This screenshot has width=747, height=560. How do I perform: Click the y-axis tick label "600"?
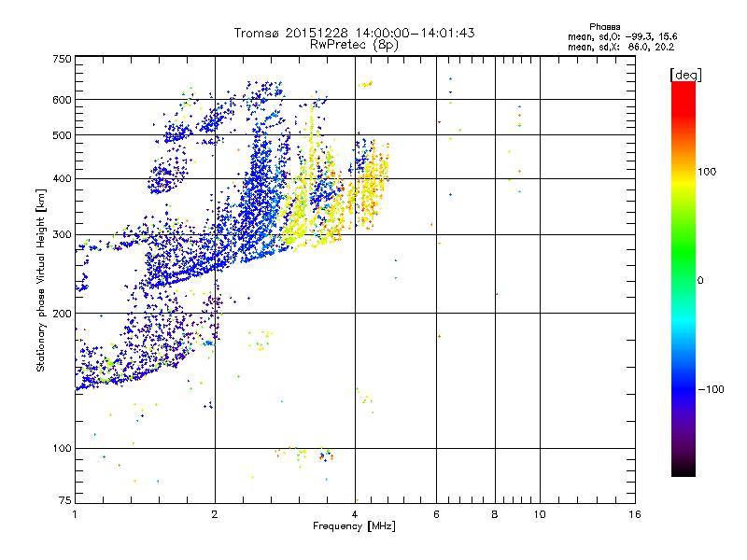[x=62, y=100]
